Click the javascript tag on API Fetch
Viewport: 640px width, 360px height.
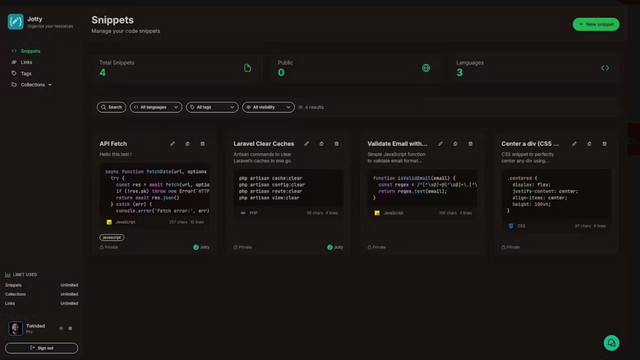112,237
